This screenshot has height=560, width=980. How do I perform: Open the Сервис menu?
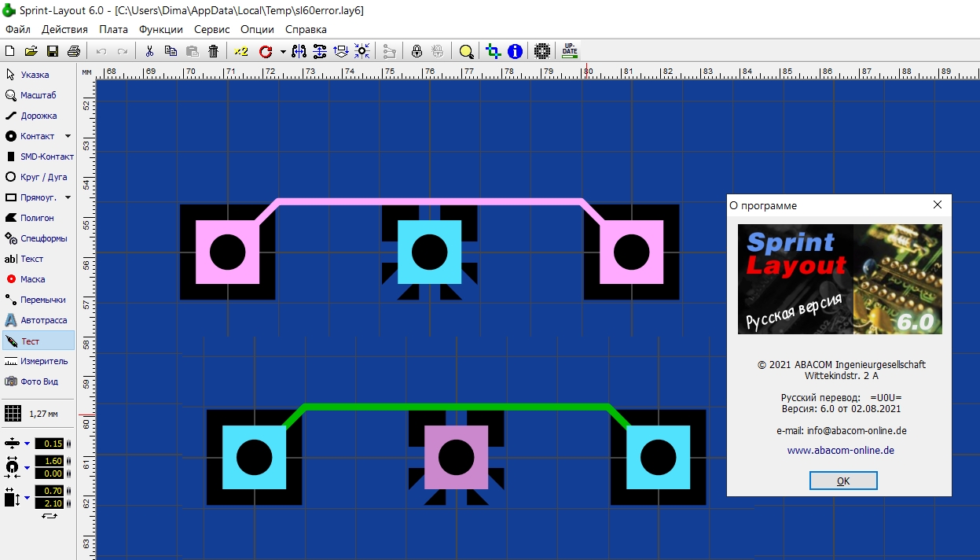pos(211,29)
